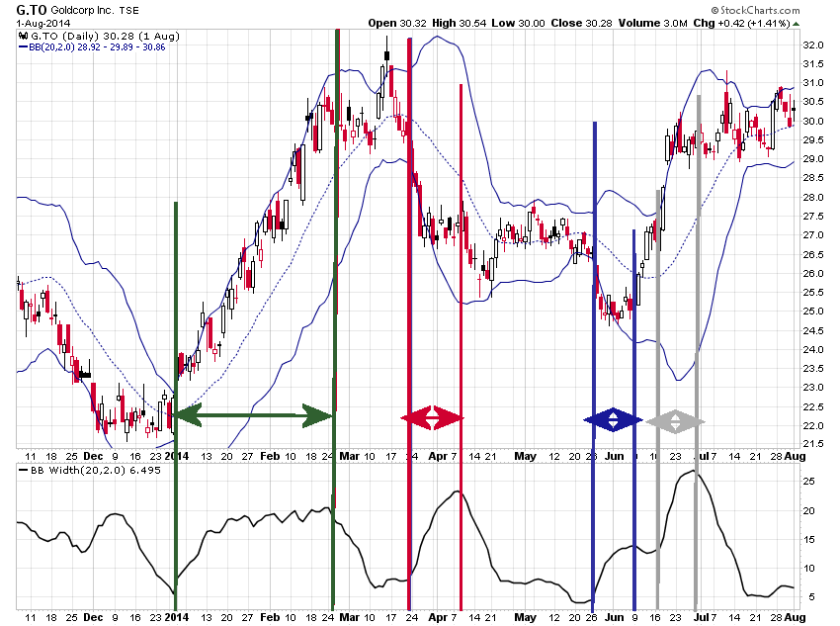Click the Volume 3.0M value
This screenshot has width=840, height=626.
(652, 23)
